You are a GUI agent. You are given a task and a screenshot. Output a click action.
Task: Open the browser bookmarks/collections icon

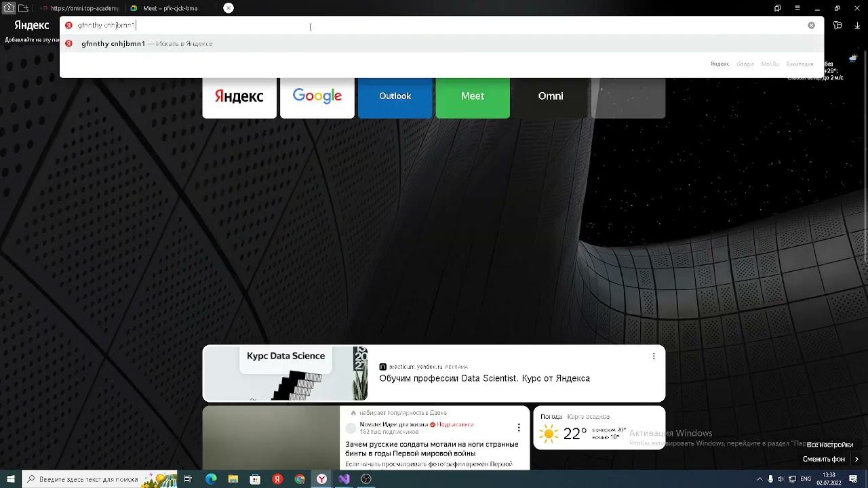(777, 8)
